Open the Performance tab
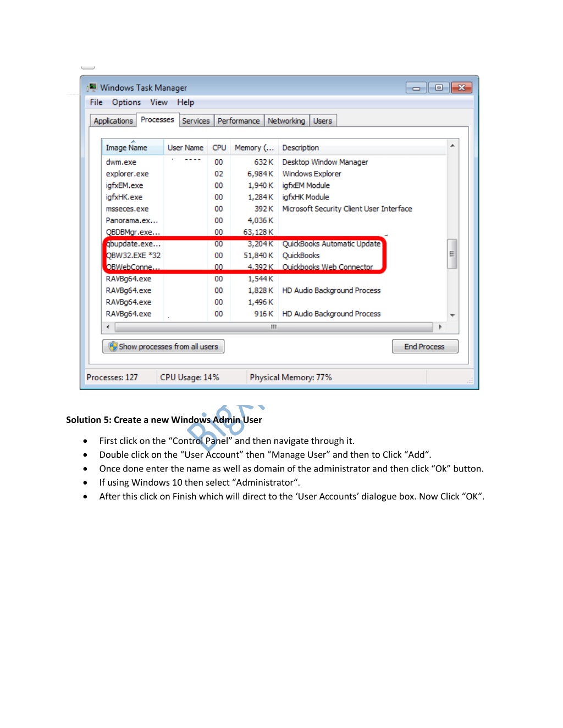 click(239, 121)
